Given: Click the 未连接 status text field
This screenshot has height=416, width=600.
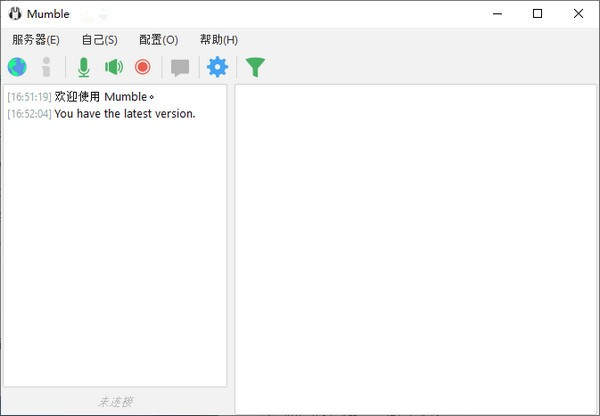Looking at the screenshot, I should tap(115, 401).
